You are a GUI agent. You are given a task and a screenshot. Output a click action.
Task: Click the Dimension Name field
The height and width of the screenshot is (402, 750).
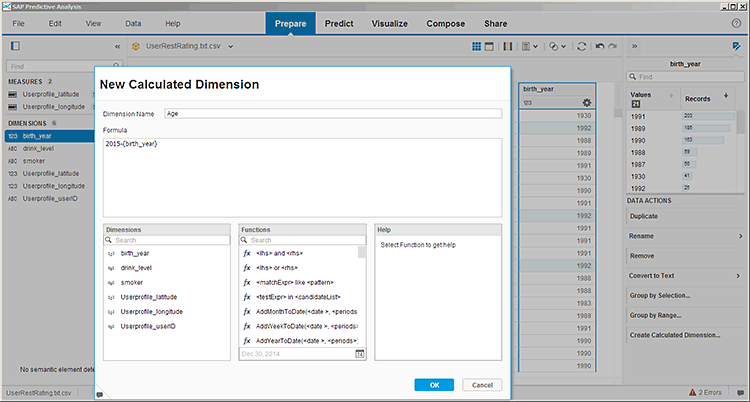[333, 113]
